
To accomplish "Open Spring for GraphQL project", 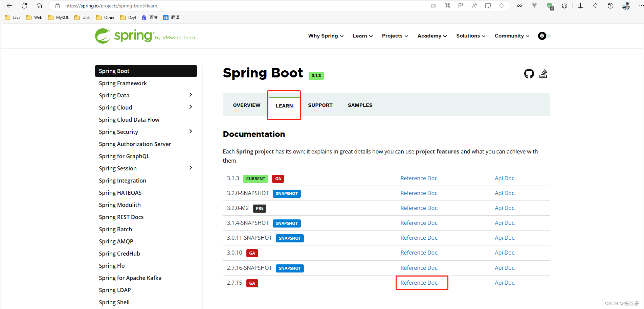I will 124,156.
